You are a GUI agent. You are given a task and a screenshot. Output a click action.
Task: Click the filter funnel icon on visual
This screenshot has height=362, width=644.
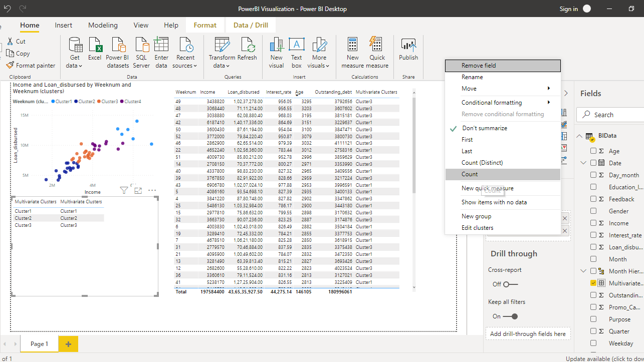pyautogui.click(x=124, y=190)
